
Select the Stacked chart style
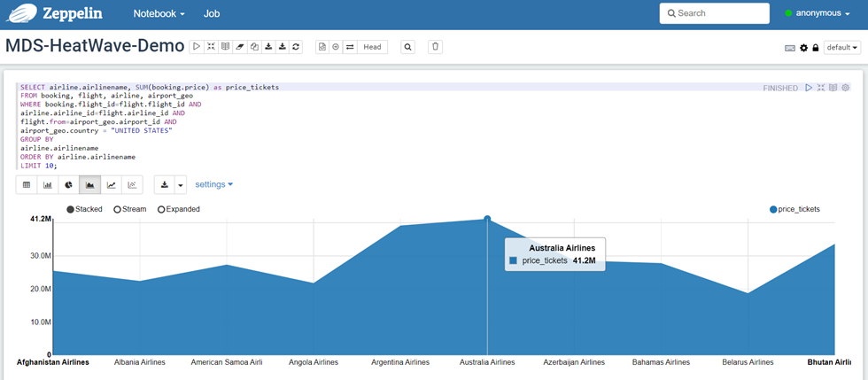tap(85, 209)
